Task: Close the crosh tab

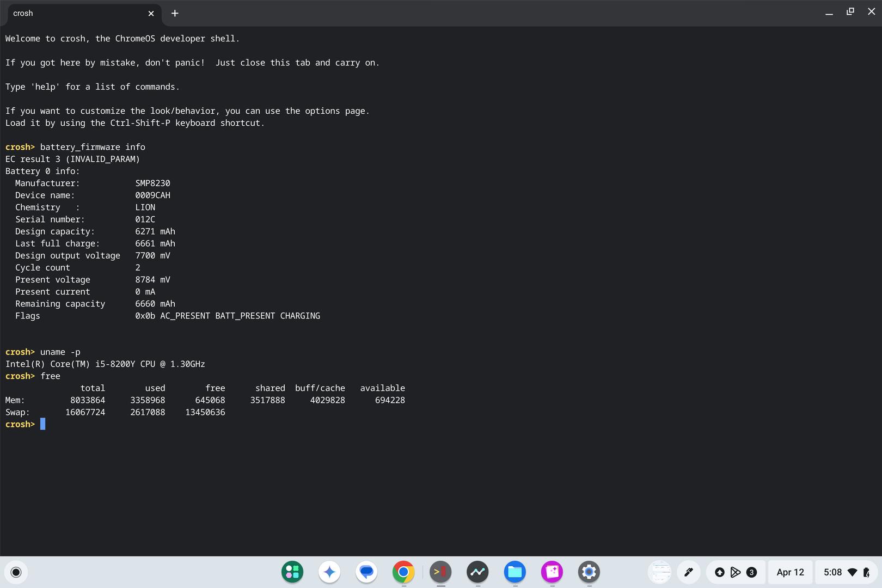Action: [151, 13]
